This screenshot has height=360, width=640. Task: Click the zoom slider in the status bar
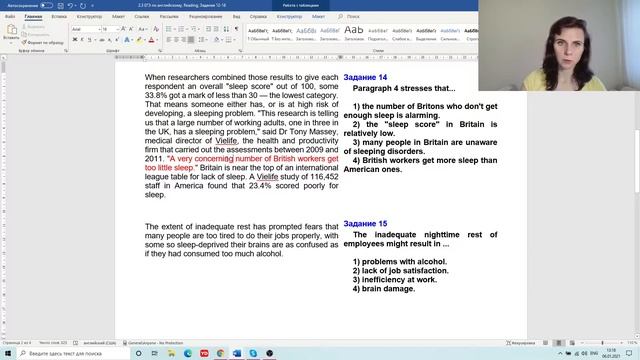pyautogui.click(x=602, y=343)
